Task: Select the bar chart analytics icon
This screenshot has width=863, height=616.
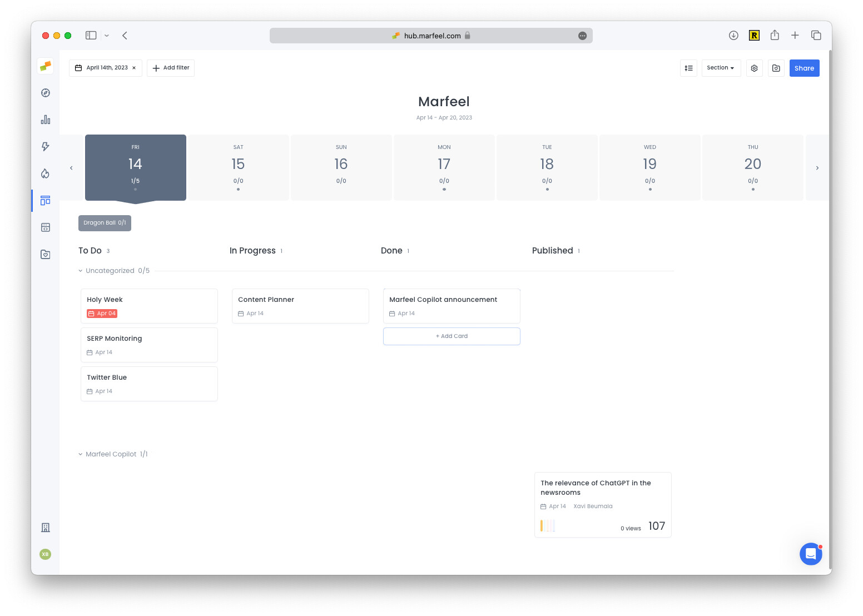Action: [x=45, y=119]
